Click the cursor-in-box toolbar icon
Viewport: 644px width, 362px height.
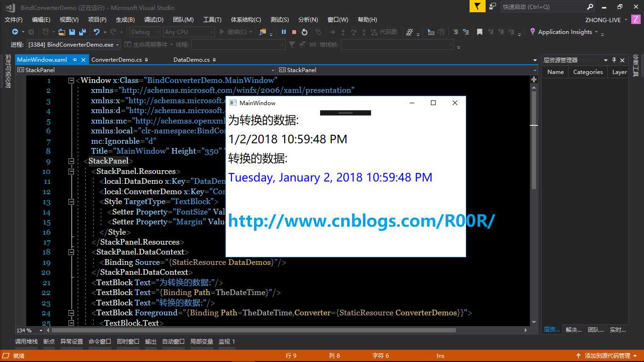click(431, 32)
